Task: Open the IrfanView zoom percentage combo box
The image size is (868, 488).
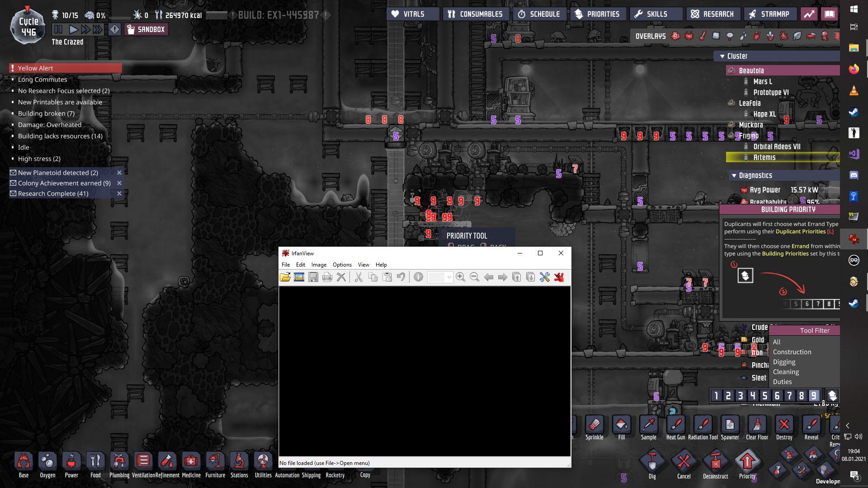Action: pos(448,277)
